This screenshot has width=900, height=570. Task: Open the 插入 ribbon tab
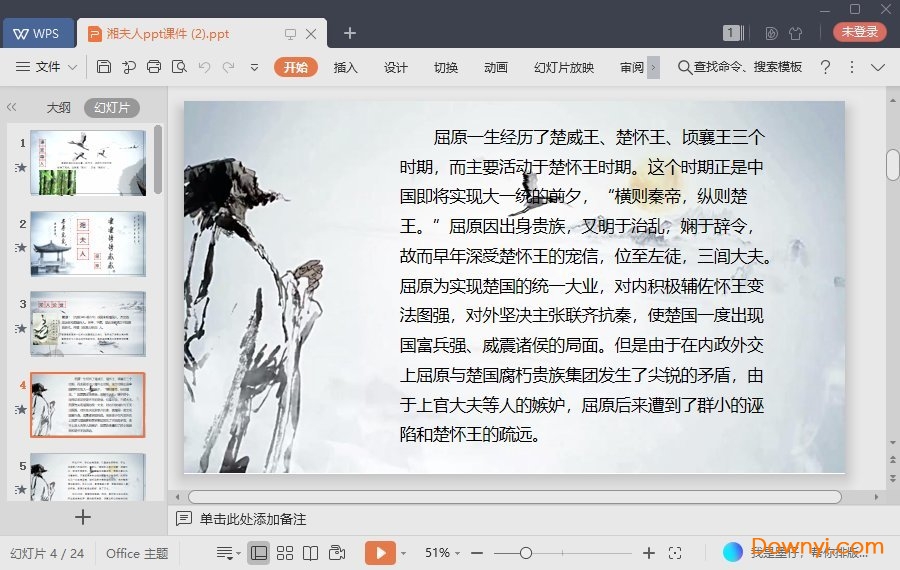pos(345,67)
